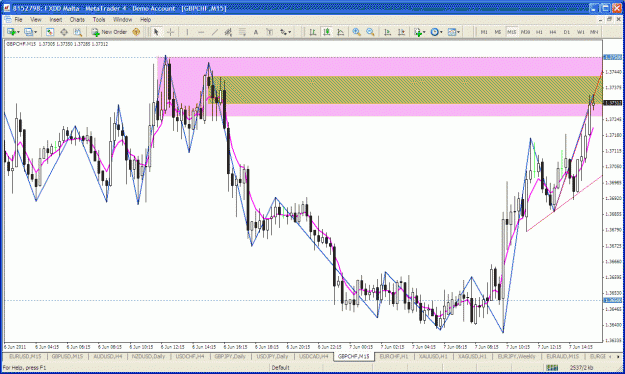Viewport: 625px width, 374px height.
Task: Open the Indicators list icon
Action: point(417,32)
